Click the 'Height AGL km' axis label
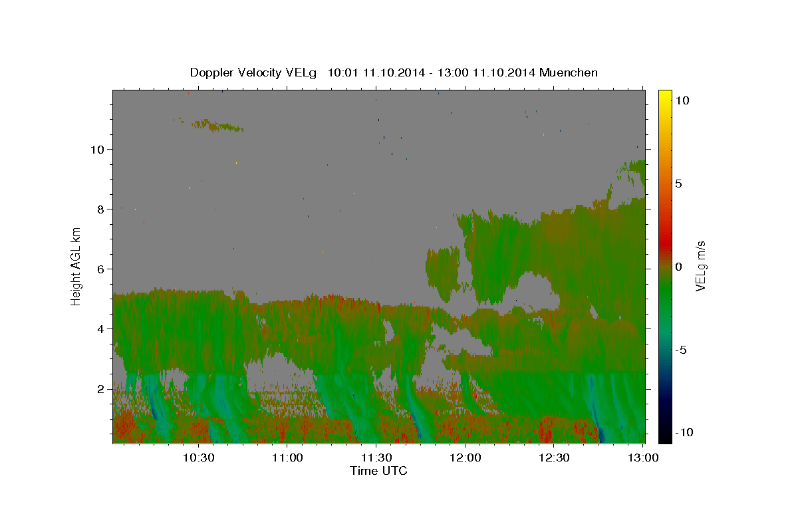 click(x=76, y=266)
